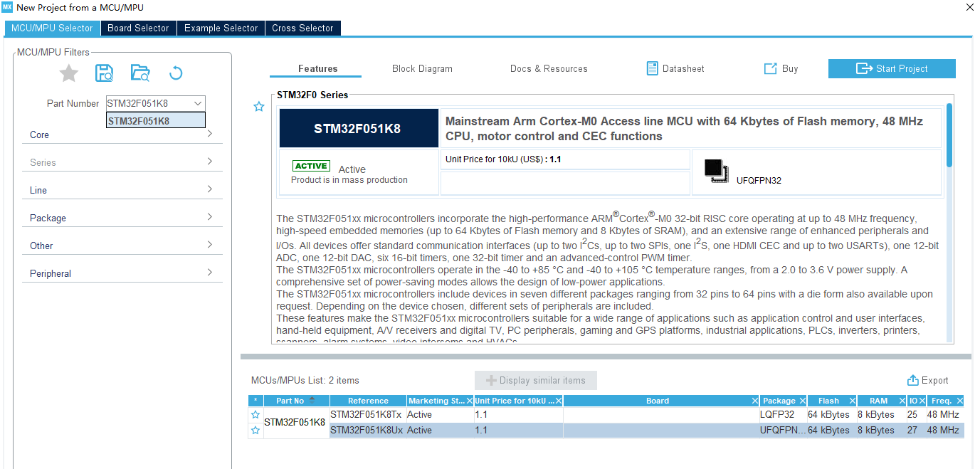Select the STM32F051K8Tx reference cell
Viewport: 980px width, 469px height.
pos(368,414)
